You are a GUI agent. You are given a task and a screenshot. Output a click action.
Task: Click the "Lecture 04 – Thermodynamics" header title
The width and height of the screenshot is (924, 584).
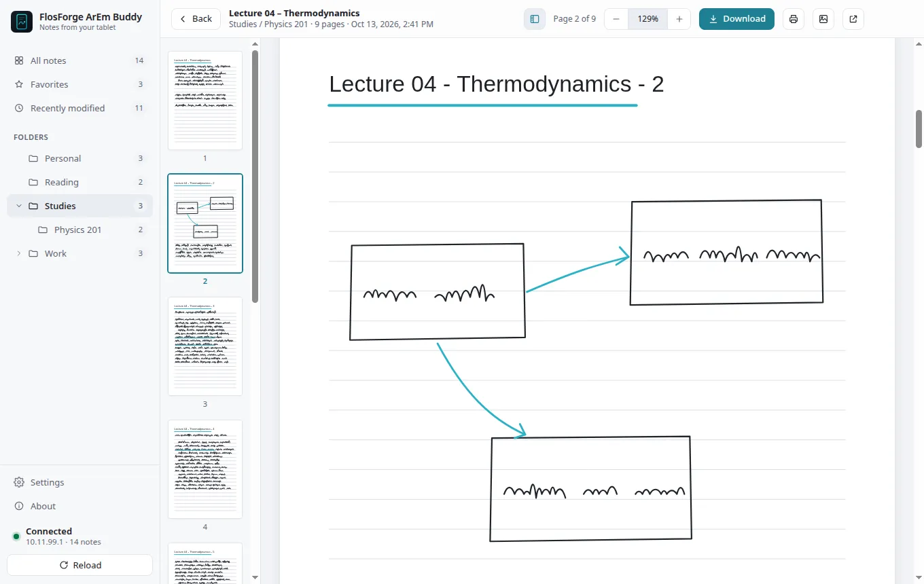pos(294,13)
